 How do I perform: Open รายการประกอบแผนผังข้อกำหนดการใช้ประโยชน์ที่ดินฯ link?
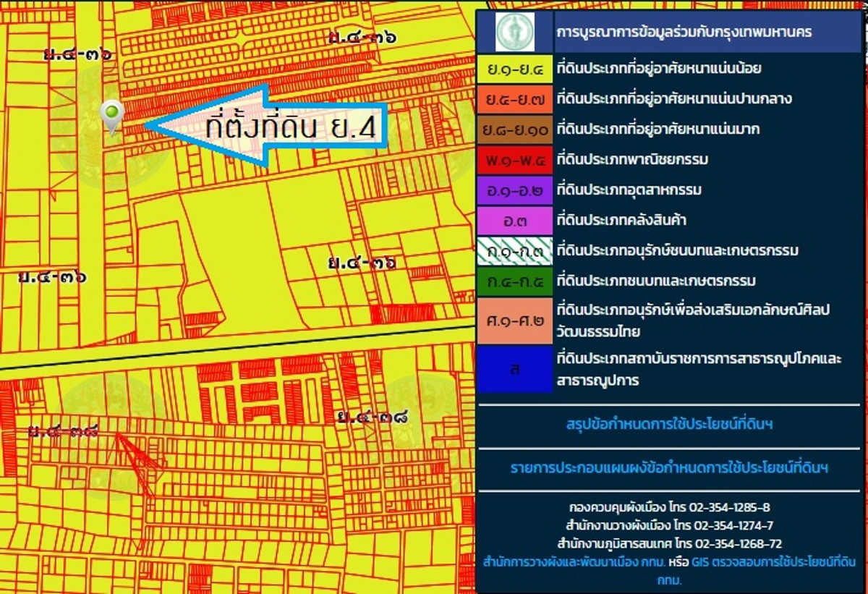(669, 468)
